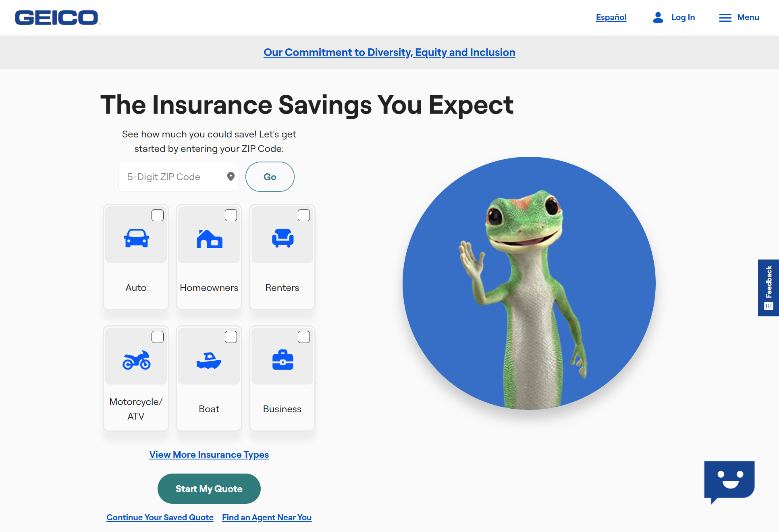Enable the Homeowners insurance checkbox
The image size is (779, 532).
[231, 215]
